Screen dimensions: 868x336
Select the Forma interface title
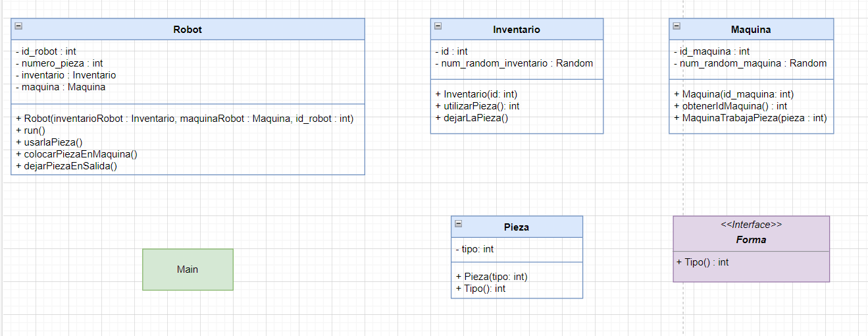751,240
